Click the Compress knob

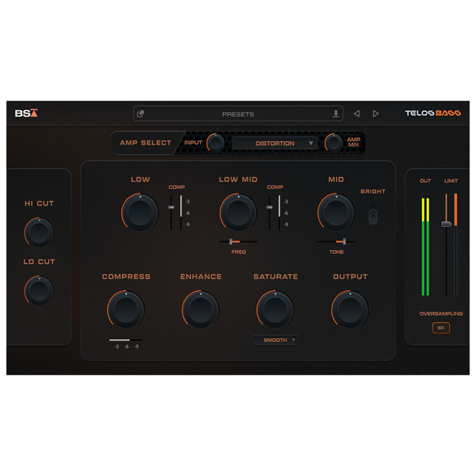125,309
